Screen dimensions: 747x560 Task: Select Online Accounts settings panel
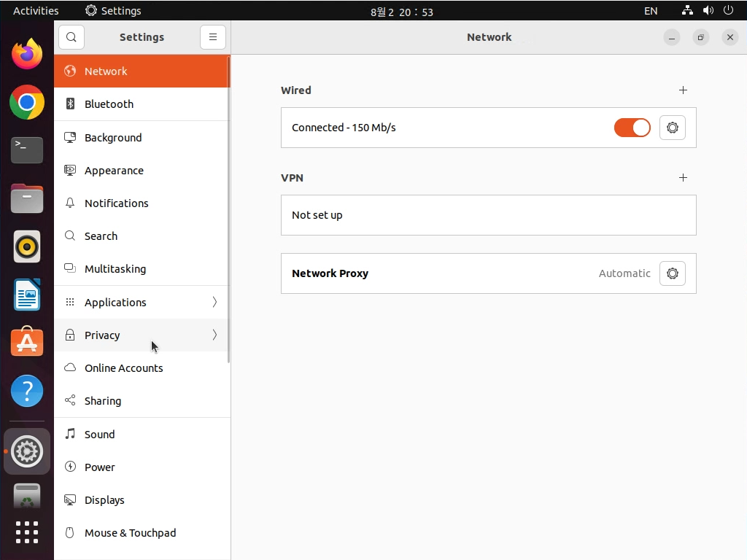142,367
